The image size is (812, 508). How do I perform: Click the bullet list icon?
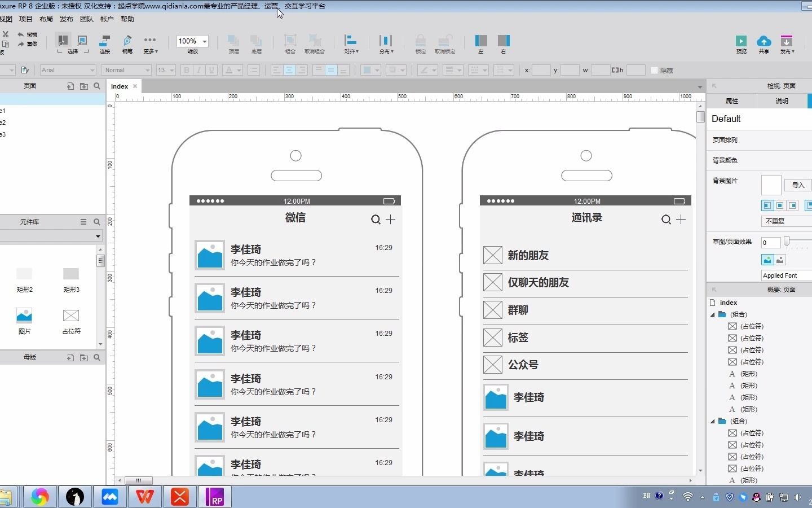point(254,70)
